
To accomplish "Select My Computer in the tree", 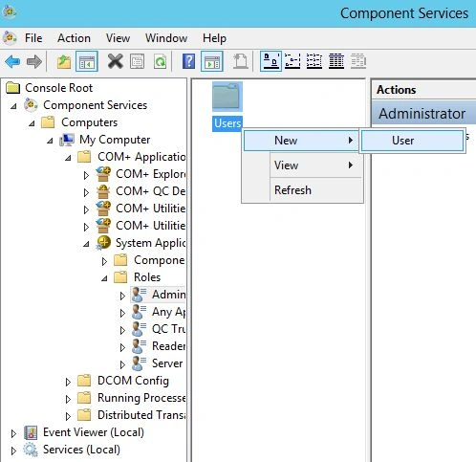I will point(115,140).
